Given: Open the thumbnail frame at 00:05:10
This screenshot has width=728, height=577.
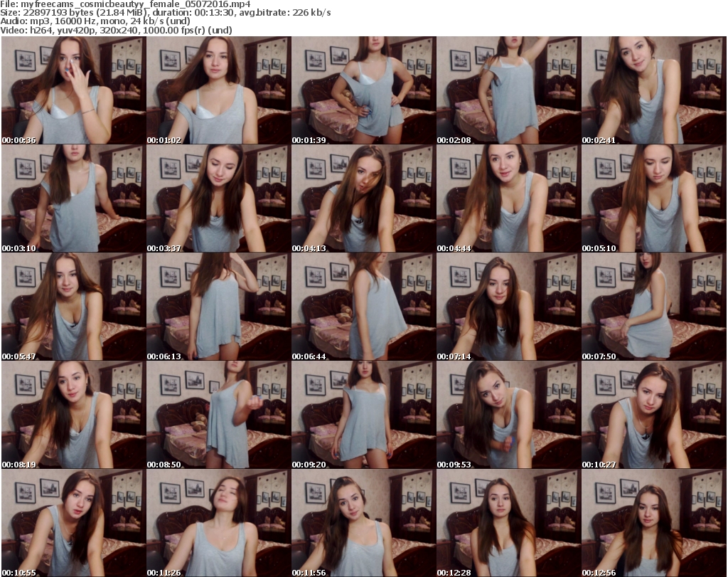Looking at the screenshot, I should tap(654, 198).
